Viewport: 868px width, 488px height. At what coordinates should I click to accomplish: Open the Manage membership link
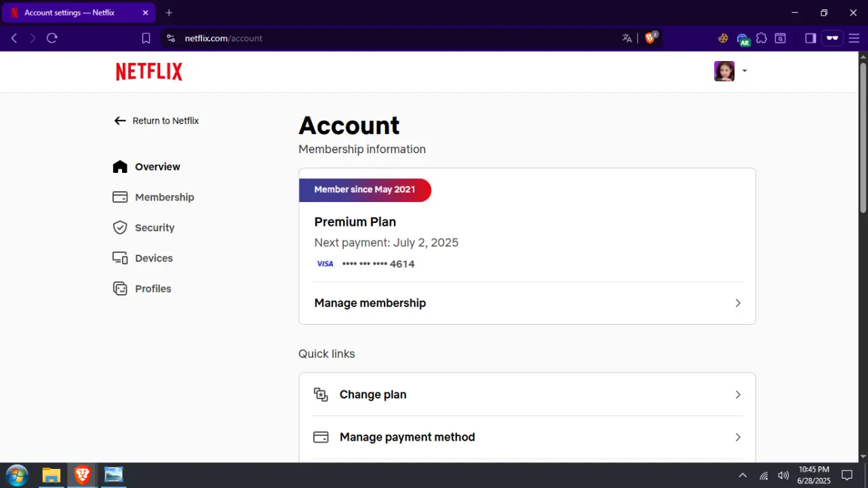[x=527, y=303]
